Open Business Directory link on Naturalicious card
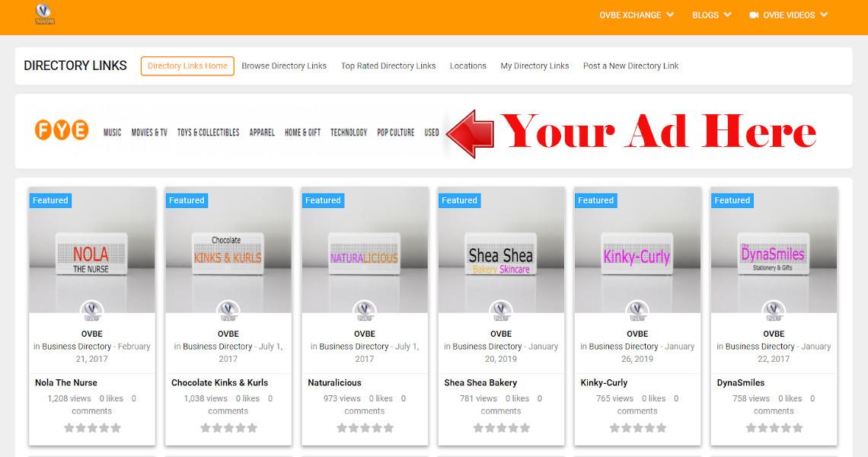Screen dimensions: 868x457 [x=354, y=347]
